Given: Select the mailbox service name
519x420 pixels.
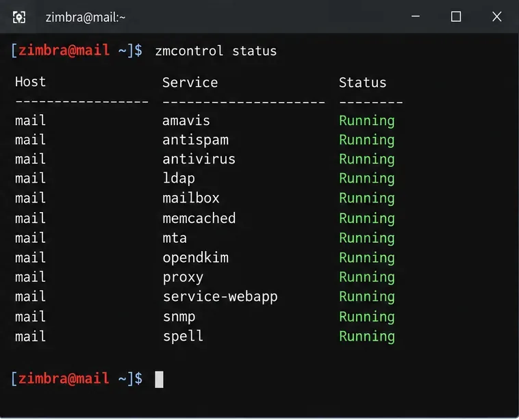Looking at the screenshot, I should pyautogui.click(x=190, y=198).
